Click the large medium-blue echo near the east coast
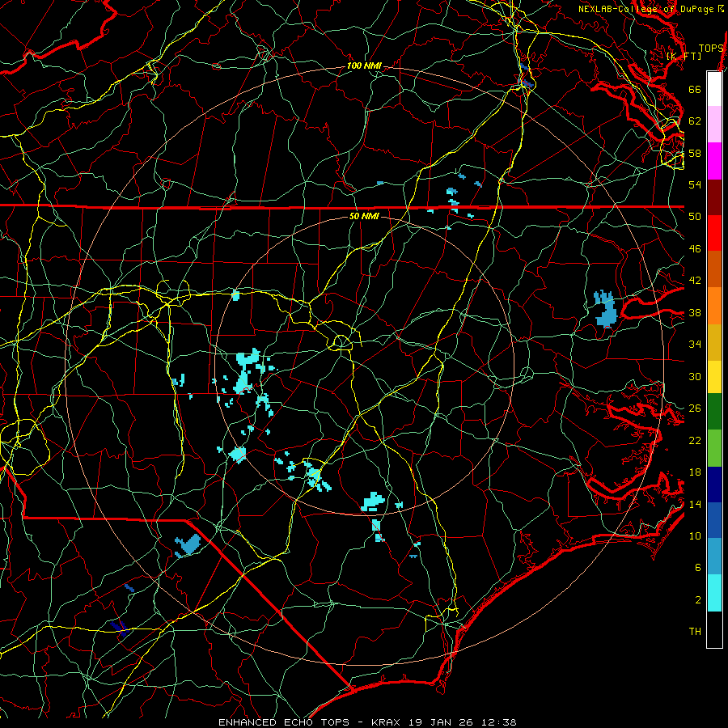This screenshot has width=728, height=728. click(x=605, y=310)
